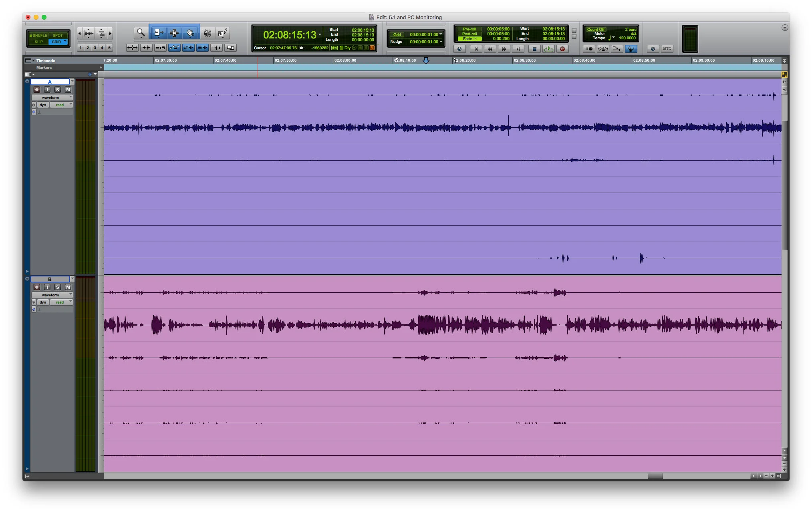Screen dimensions: 812x513
Task: Switch to Spot edit mode
Action: click(x=58, y=35)
